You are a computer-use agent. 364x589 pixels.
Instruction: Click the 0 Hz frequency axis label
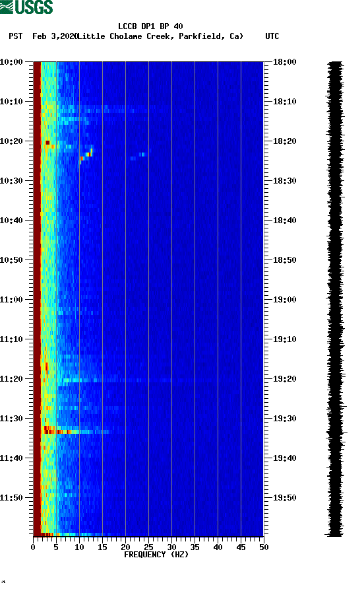(x=33, y=547)
